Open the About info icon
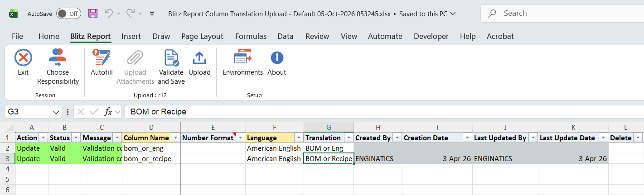The width and height of the screenshot is (644, 195). click(x=276, y=58)
